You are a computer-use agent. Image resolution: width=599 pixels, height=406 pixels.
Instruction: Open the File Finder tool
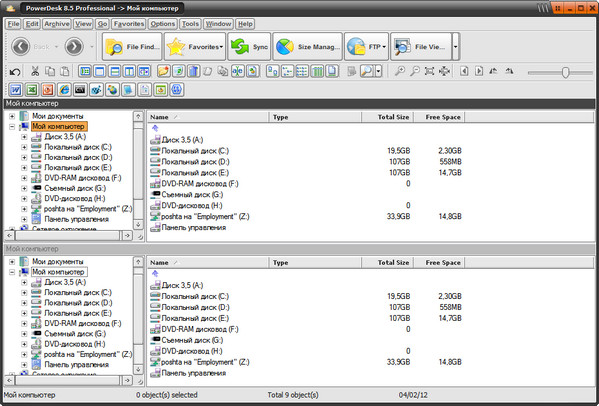(x=132, y=47)
